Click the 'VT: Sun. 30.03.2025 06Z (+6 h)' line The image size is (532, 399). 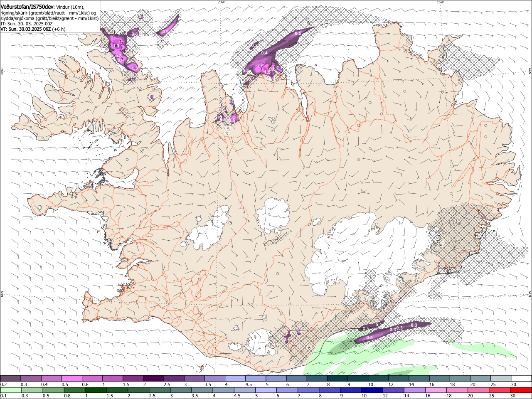pyautogui.click(x=33, y=29)
